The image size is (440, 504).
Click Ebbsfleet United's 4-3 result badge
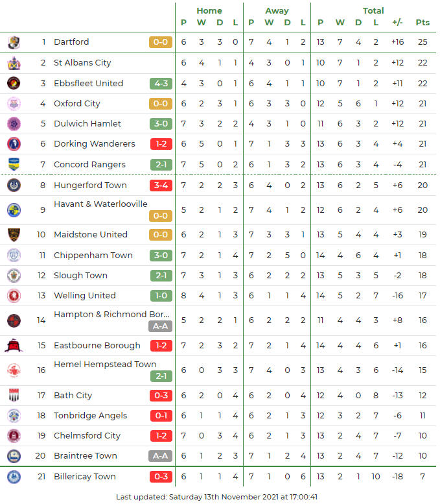coord(160,83)
